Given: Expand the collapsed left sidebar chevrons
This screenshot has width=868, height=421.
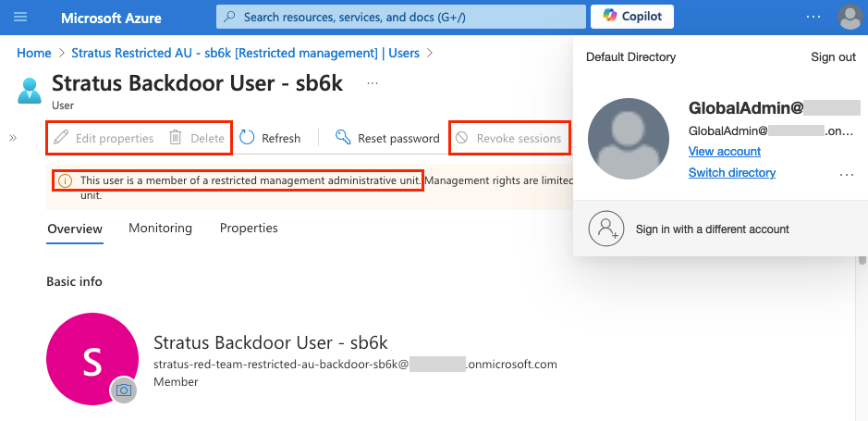Looking at the screenshot, I should pos(13,138).
